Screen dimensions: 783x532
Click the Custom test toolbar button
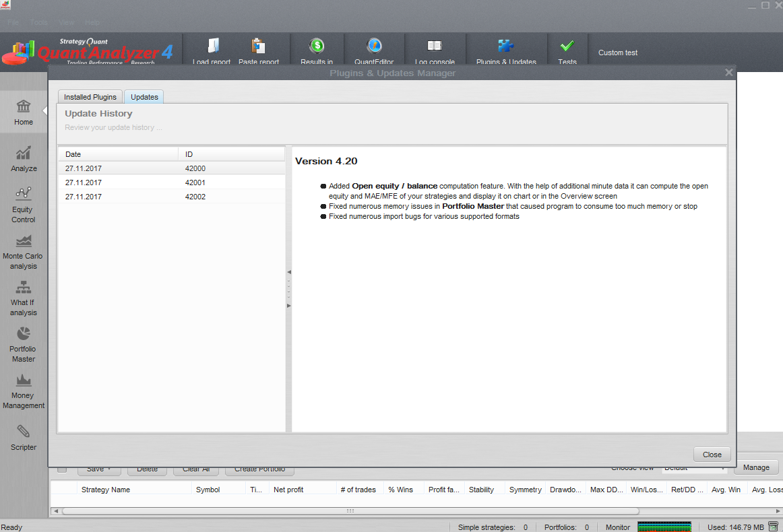click(618, 53)
